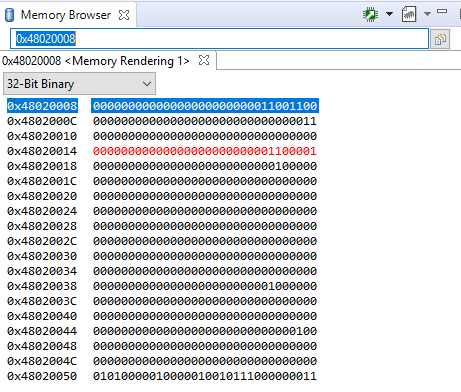Click the value at 0x48020034

tap(205, 271)
